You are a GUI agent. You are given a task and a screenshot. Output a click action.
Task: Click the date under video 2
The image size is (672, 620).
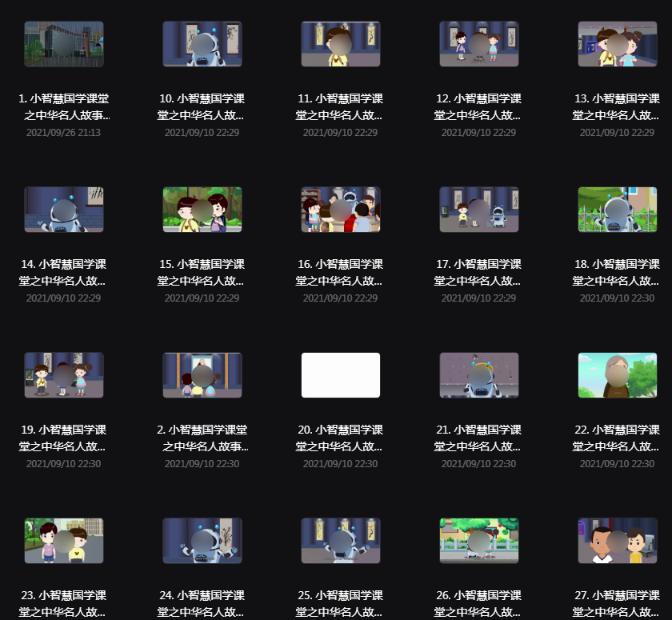pyautogui.click(x=202, y=464)
